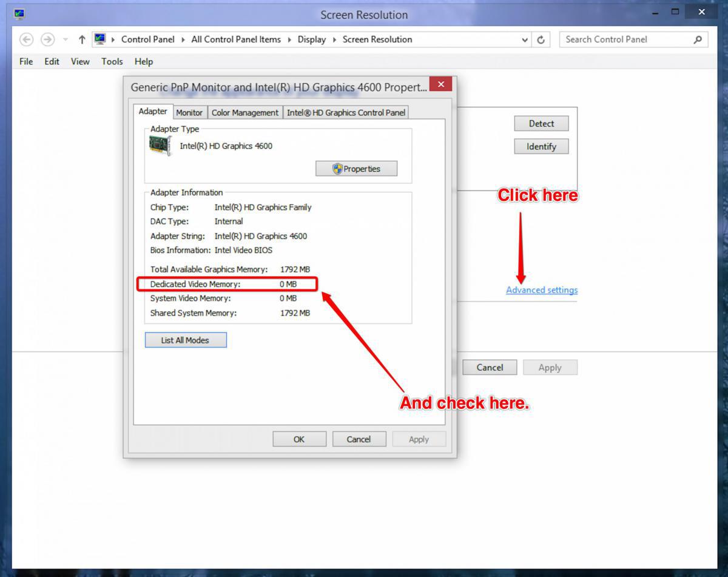Switch to the Color Management tab
728x577 pixels.
pyautogui.click(x=245, y=113)
